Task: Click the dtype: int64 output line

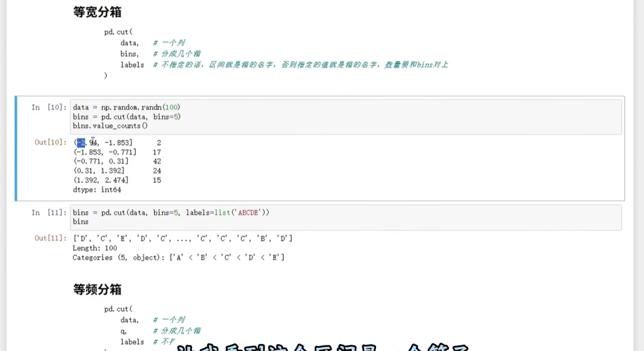Action: click(97, 190)
